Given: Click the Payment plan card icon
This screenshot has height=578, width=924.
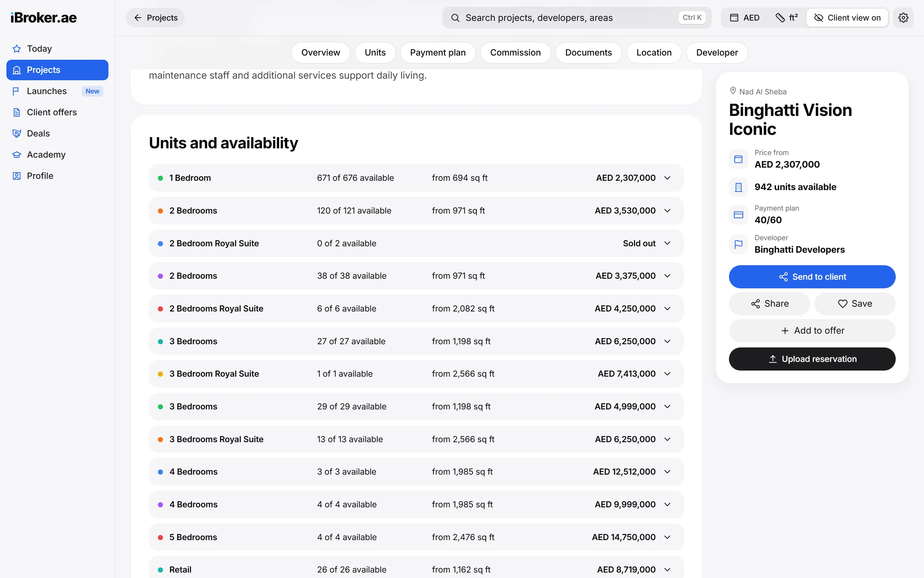Looking at the screenshot, I should (x=739, y=215).
